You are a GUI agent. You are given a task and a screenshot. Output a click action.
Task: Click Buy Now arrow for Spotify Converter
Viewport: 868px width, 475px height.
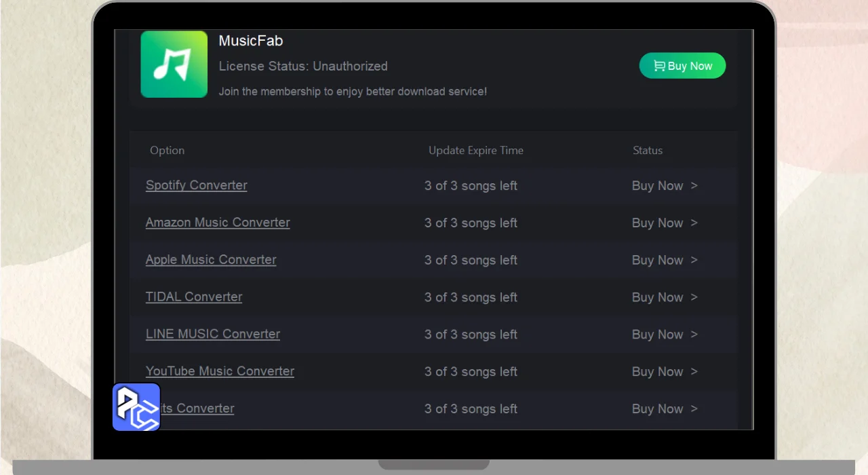[x=664, y=185]
